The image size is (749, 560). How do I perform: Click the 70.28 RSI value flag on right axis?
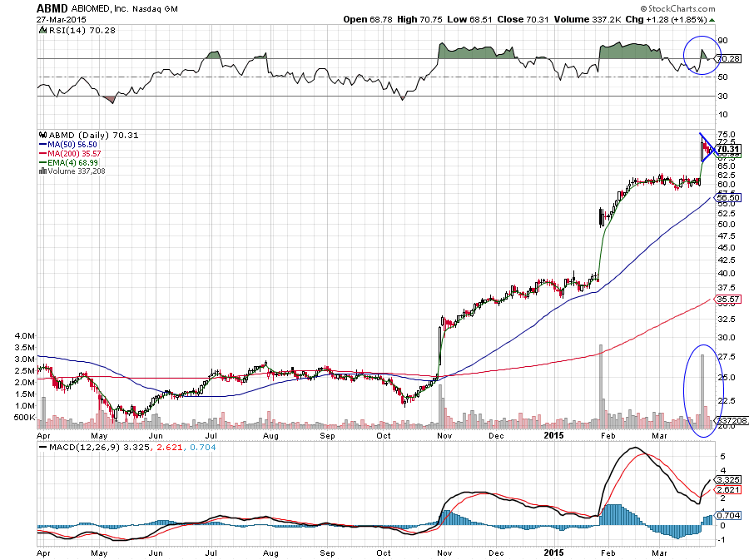pos(728,59)
